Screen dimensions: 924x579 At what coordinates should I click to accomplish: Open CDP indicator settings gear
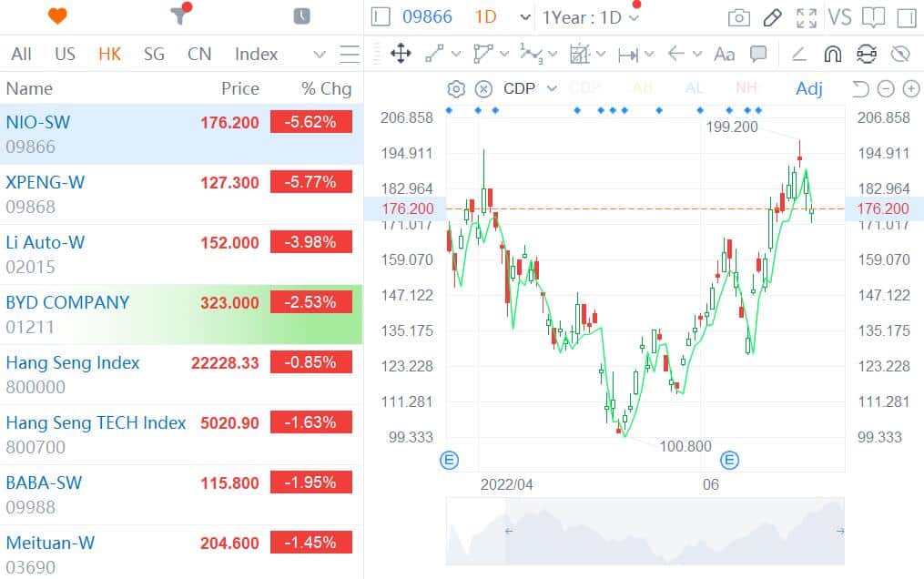(455, 88)
